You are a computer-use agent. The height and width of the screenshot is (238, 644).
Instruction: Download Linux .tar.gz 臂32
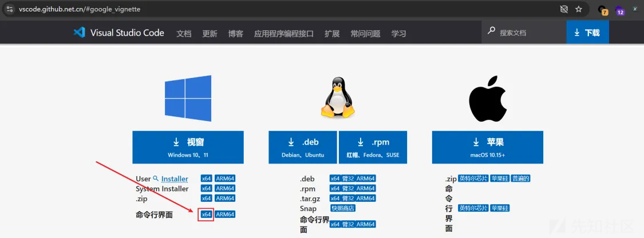point(348,198)
